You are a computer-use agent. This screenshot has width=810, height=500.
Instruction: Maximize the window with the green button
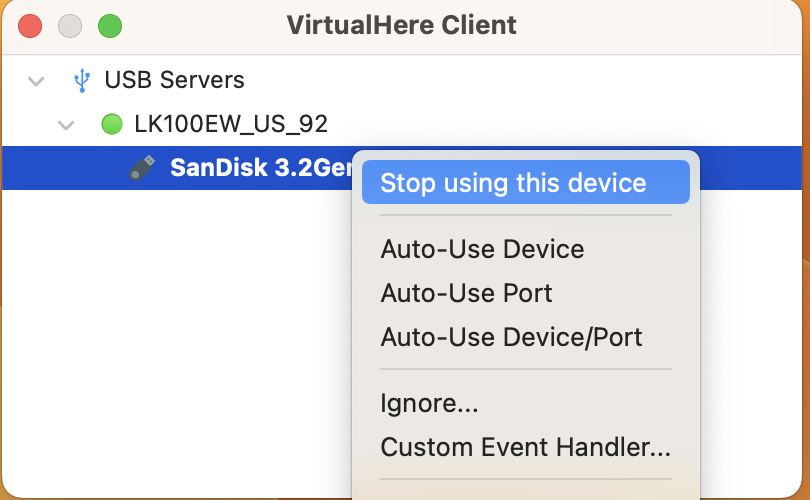[x=109, y=26]
